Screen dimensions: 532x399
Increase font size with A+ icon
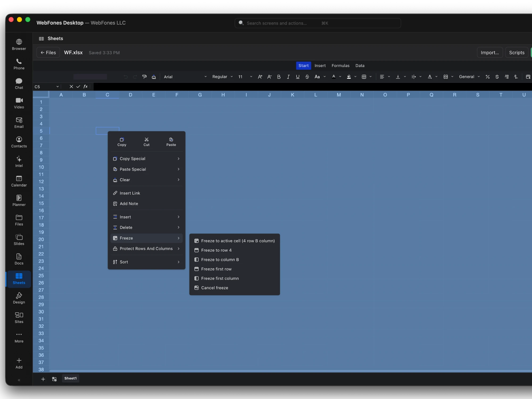[x=260, y=77]
